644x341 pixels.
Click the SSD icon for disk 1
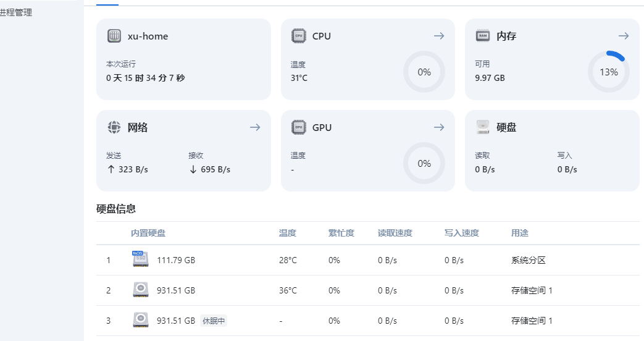click(140, 259)
